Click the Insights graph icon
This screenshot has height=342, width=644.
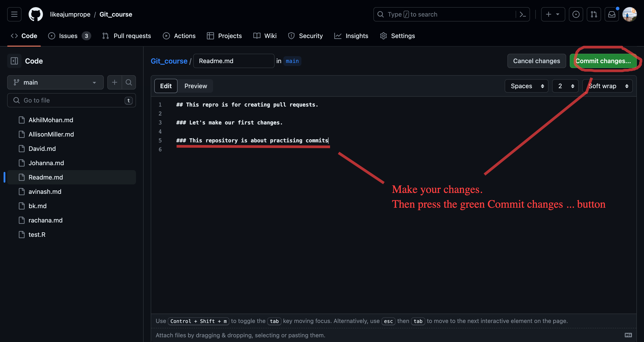pyautogui.click(x=338, y=36)
